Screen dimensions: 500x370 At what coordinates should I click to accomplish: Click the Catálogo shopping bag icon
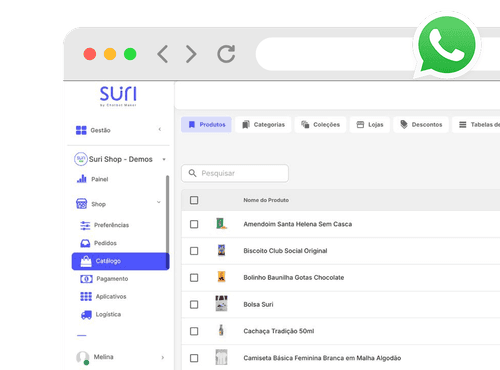tap(86, 261)
